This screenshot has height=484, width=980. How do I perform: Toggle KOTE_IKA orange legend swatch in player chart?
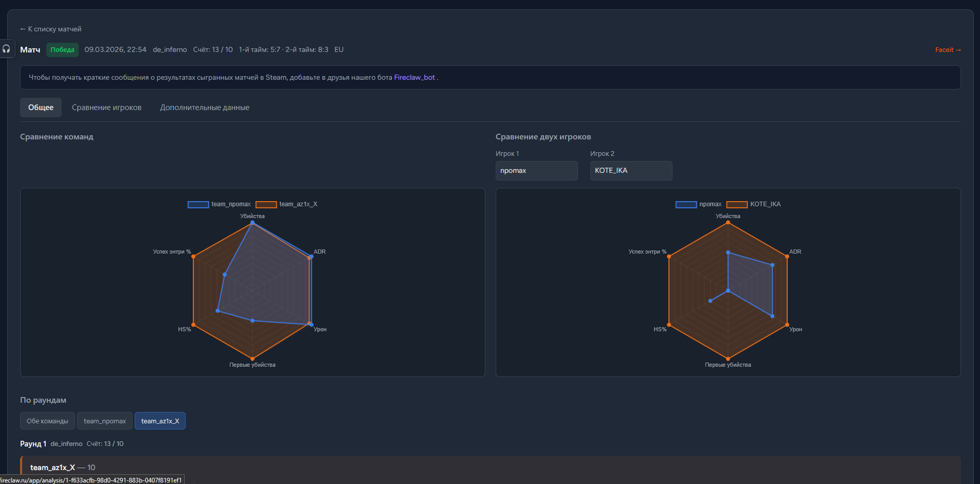[736, 204]
